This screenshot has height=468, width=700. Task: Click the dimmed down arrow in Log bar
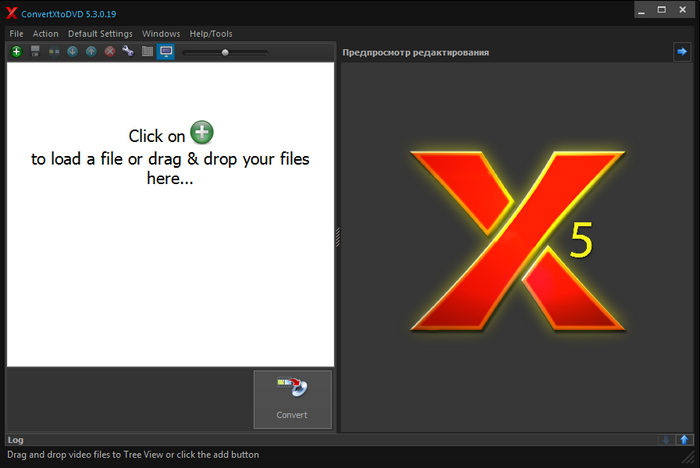pos(666,440)
